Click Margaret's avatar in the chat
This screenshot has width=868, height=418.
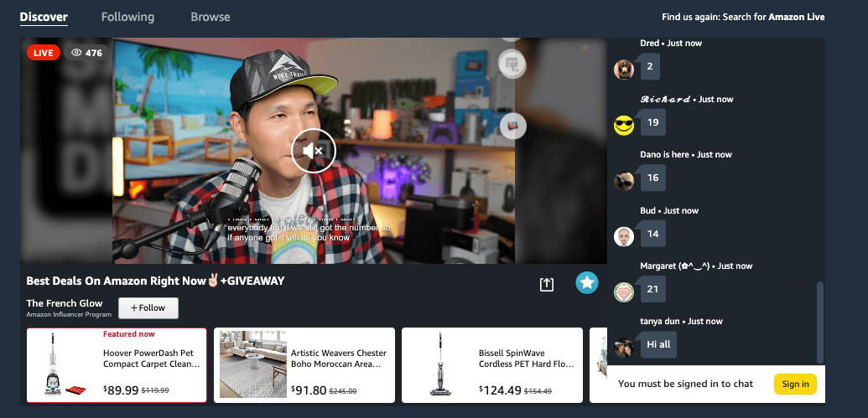pyautogui.click(x=624, y=292)
